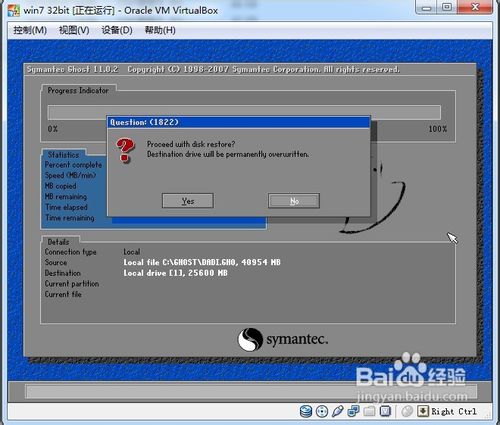This screenshot has width=500, height=425.
Task: Click the Current partition label
Action: [x=72, y=284]
